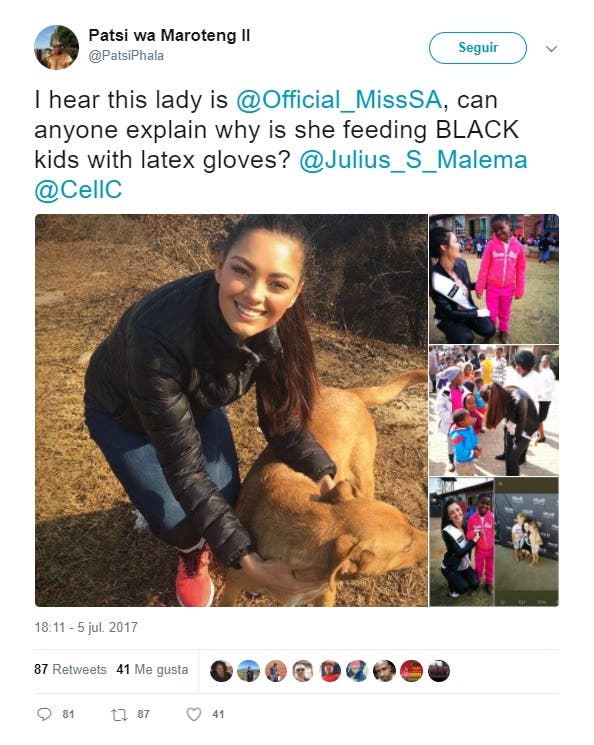Screen dimensions: 594x745
Task: Click the retweet arrows icon
Action: tap(118, 714)
